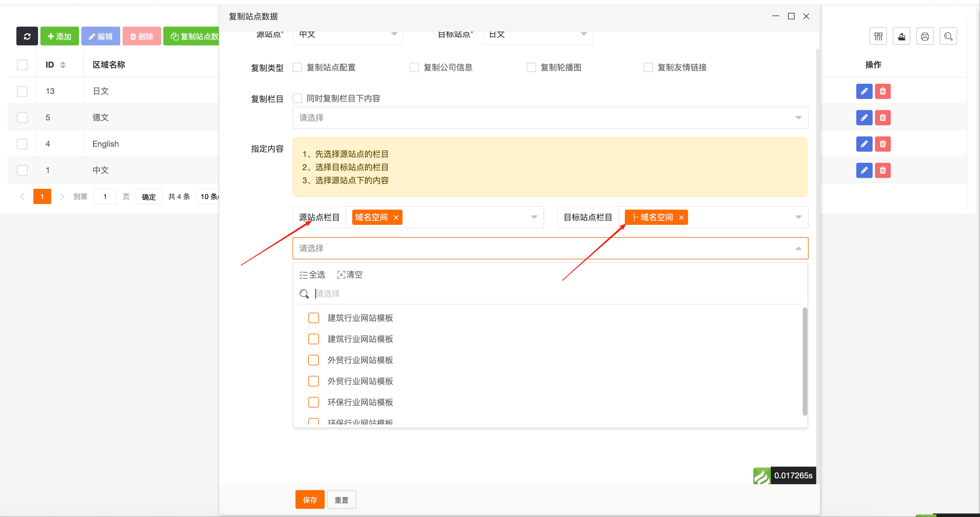Check the first 建筑行业网站模板 option
The width and height of the screenshot is (980, 517).
tap(313, 318)
